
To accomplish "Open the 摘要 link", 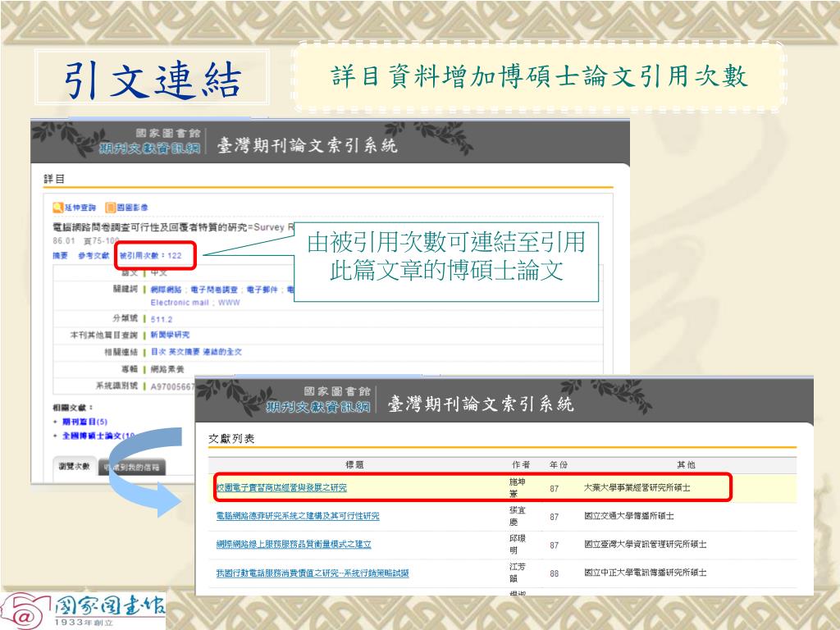I will pos(61,256).
